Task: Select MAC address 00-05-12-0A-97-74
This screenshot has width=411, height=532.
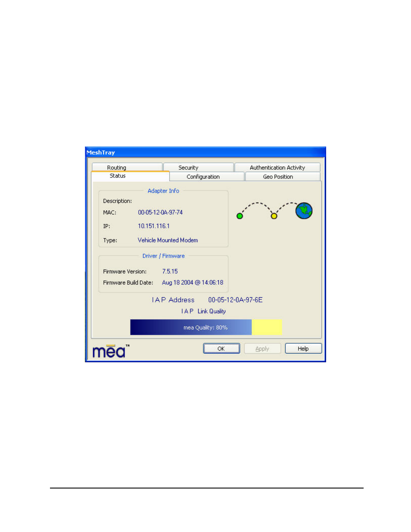Action: (x=160, y=212)
